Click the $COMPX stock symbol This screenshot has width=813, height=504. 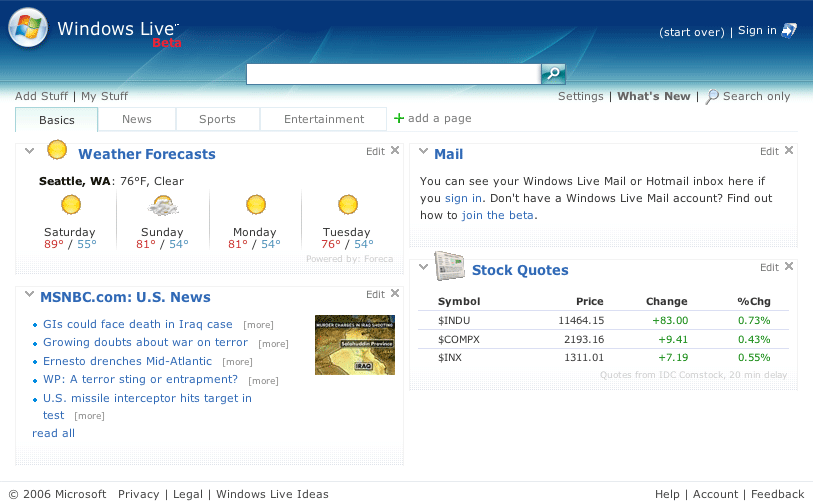pyautogui.click(x=459, y=340)
